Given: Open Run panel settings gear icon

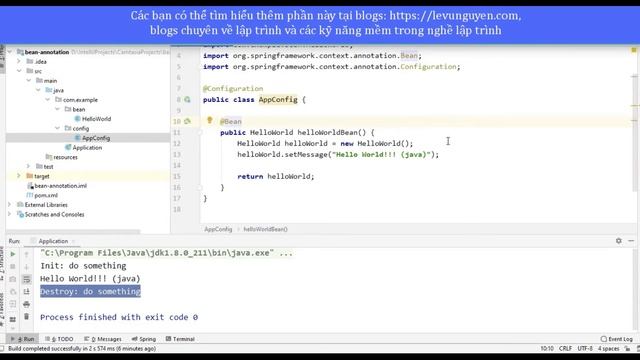Looking at the screenshot, I should point(619,241).
